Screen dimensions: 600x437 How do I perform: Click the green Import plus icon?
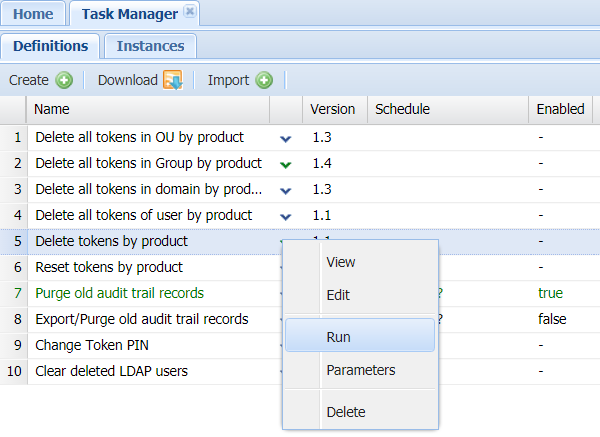point(264,80)
